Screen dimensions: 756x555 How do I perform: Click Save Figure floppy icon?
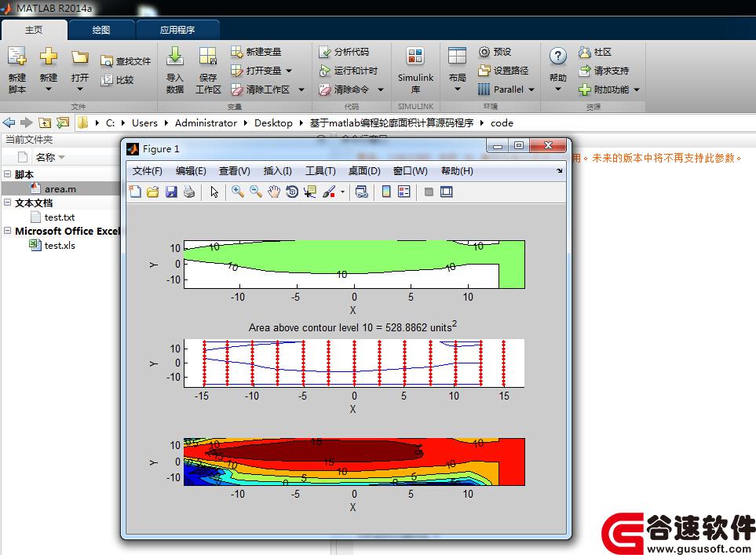[171, 192]
